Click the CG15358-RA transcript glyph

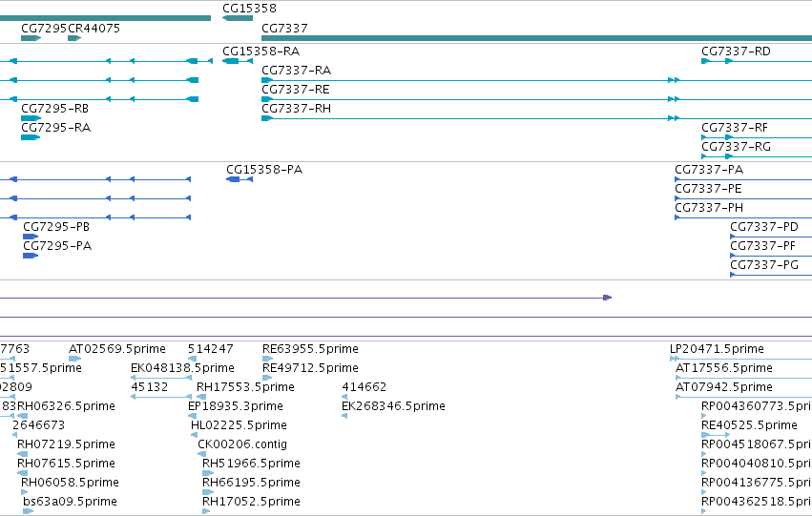238,61
